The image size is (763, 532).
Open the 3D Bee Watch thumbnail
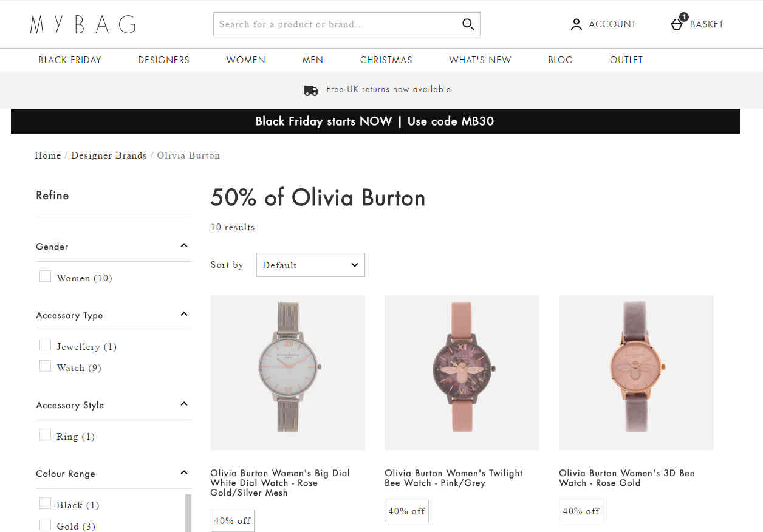point(636,373)
